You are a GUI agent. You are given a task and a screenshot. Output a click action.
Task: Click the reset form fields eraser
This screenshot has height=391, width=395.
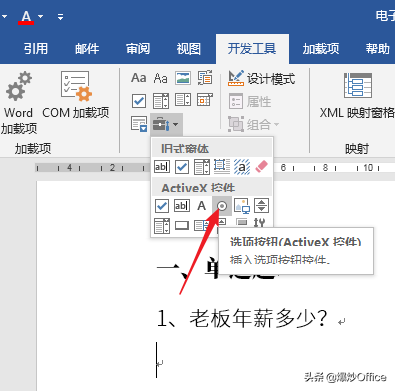pyautogui.click(x=262, y=167)
